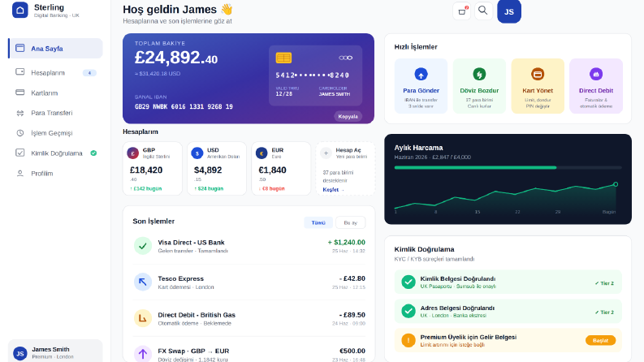The height and width of the screenshot is (362, 644).
Task: Click the GBP pound currency icon
Action: 132,153
